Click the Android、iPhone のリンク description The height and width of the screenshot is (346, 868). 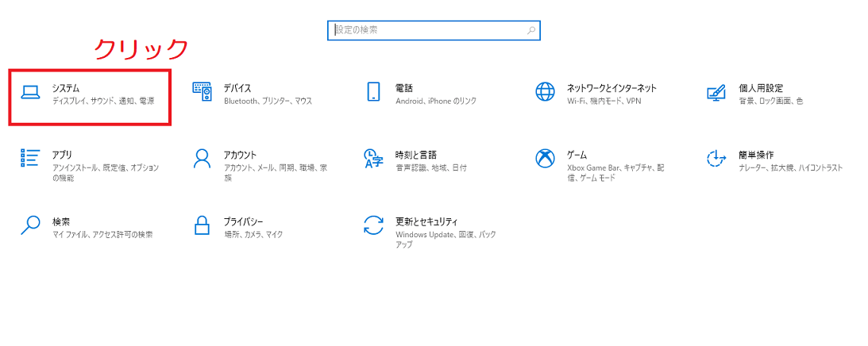point(436,102)
